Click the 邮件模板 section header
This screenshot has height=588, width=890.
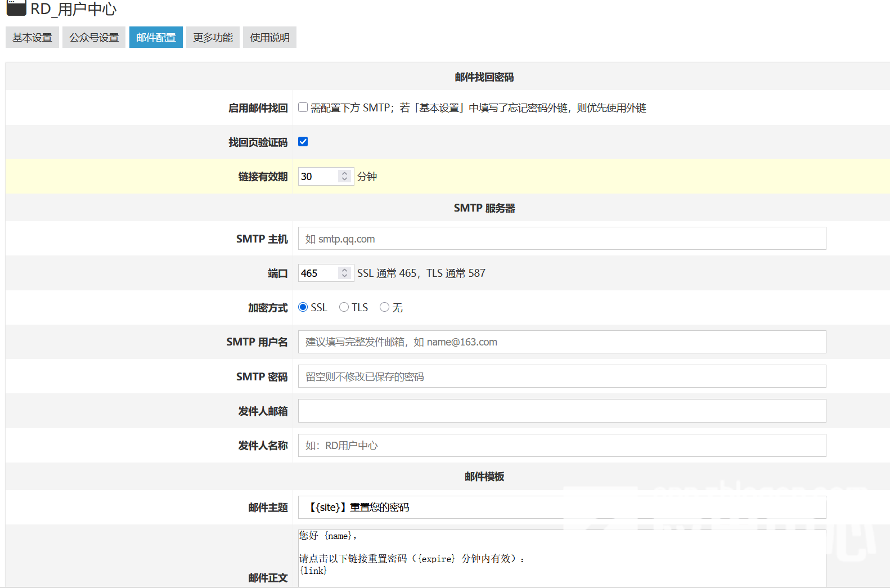[x=484, y=477]
